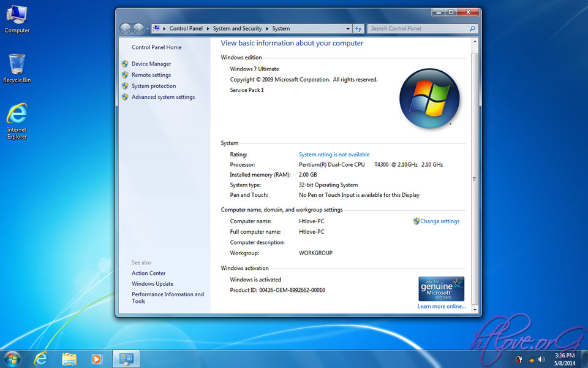This screenshot has height=368, width=588.
Task: Click the Windows flag logo in the System window
Action: (429, 98)
